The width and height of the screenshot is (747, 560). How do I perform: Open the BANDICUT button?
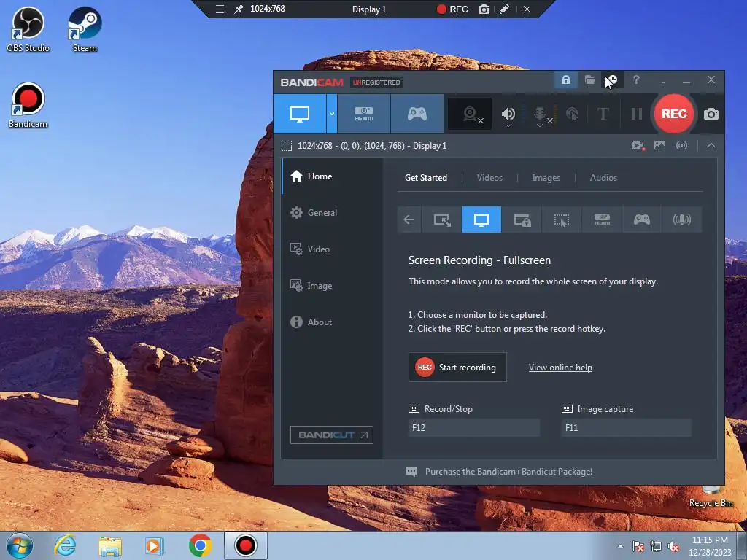point(332,435)
